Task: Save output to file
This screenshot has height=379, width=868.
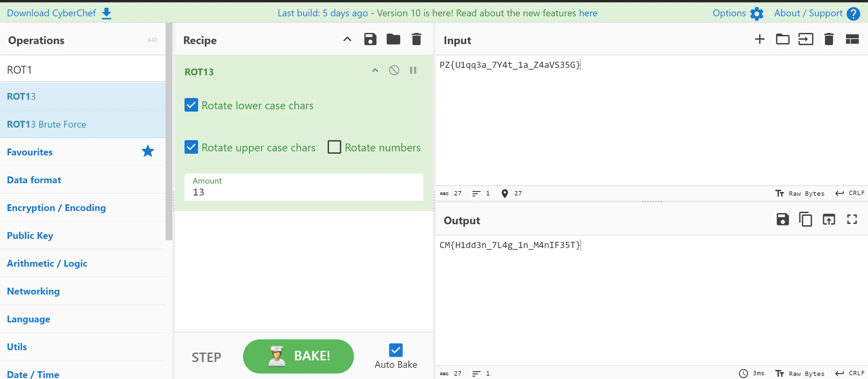Action: pos(783,220)
